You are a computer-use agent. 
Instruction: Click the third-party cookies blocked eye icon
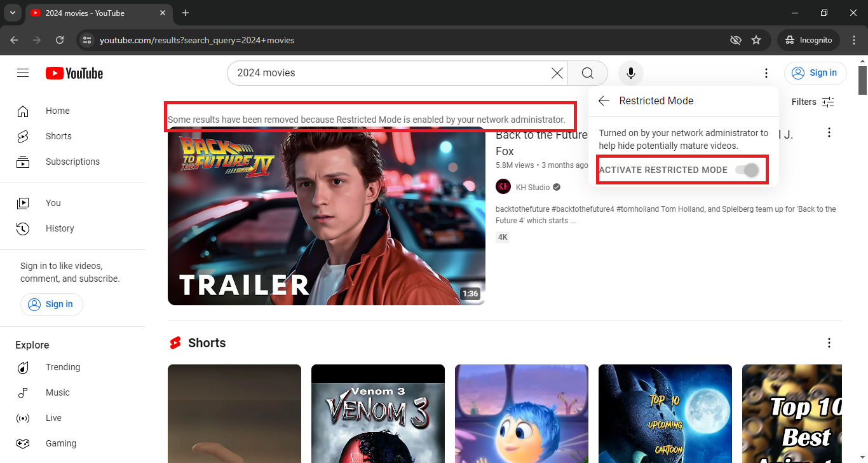(x=736, y=40)
